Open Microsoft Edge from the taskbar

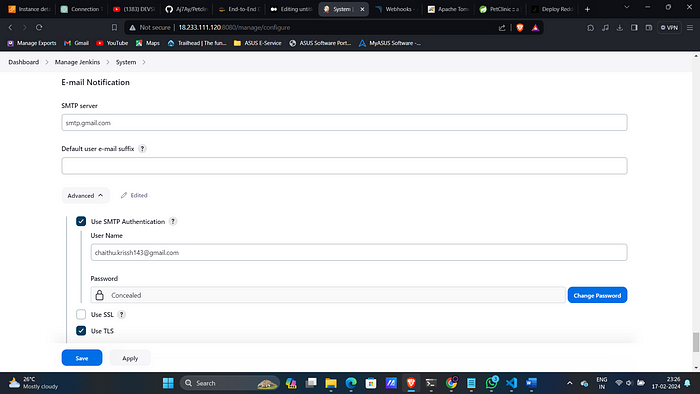(351, 383)
